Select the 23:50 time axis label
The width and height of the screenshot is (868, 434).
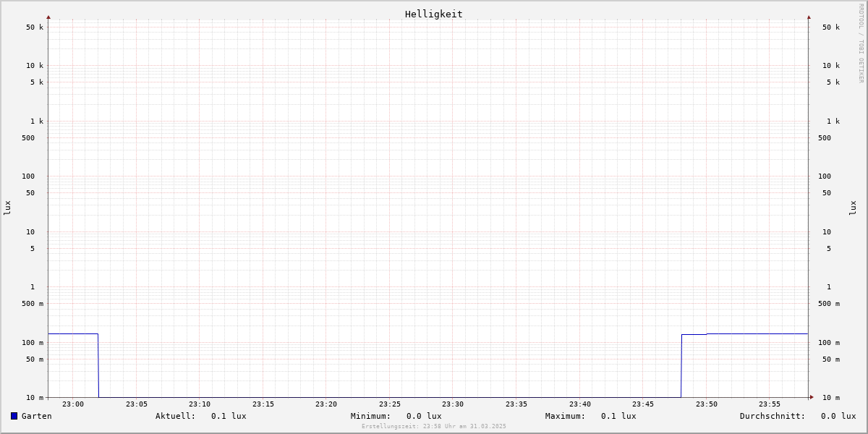[x=707, y=404]
